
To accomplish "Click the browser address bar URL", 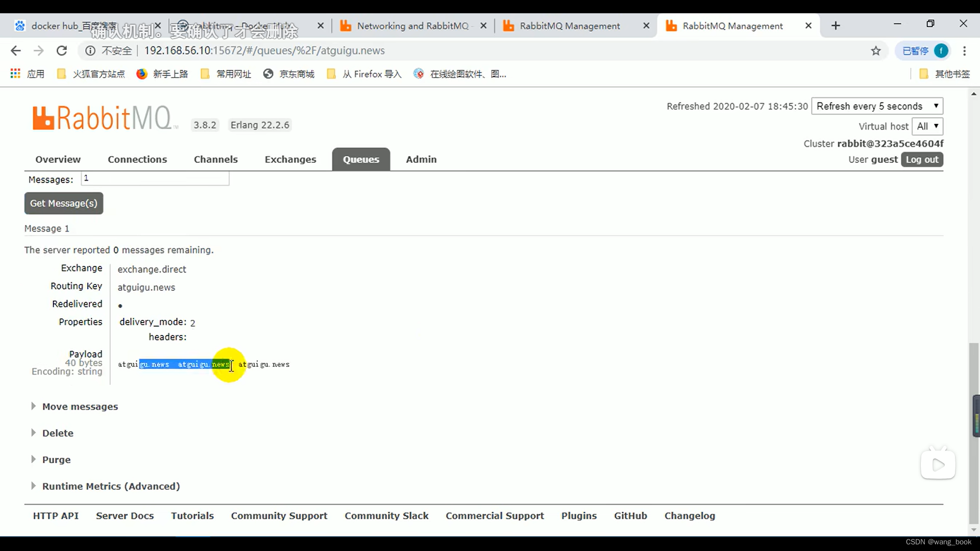I will pyautogui.click(x=264, y=51).
